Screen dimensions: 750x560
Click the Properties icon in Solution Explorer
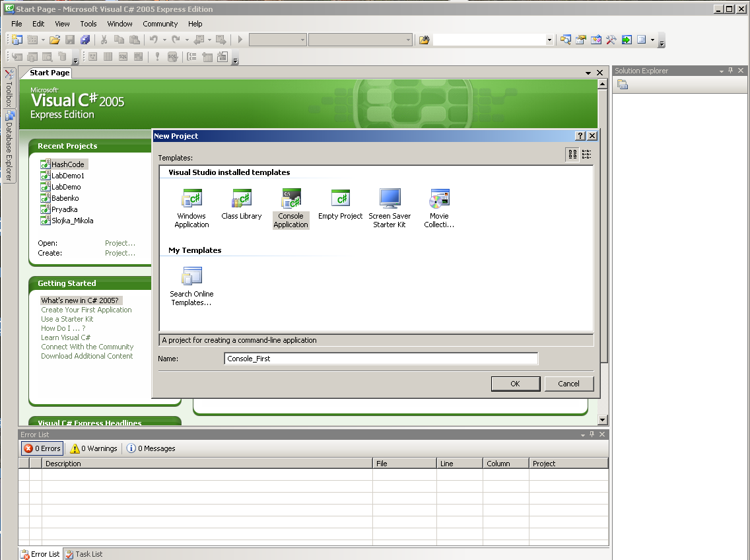pos(623,85)
